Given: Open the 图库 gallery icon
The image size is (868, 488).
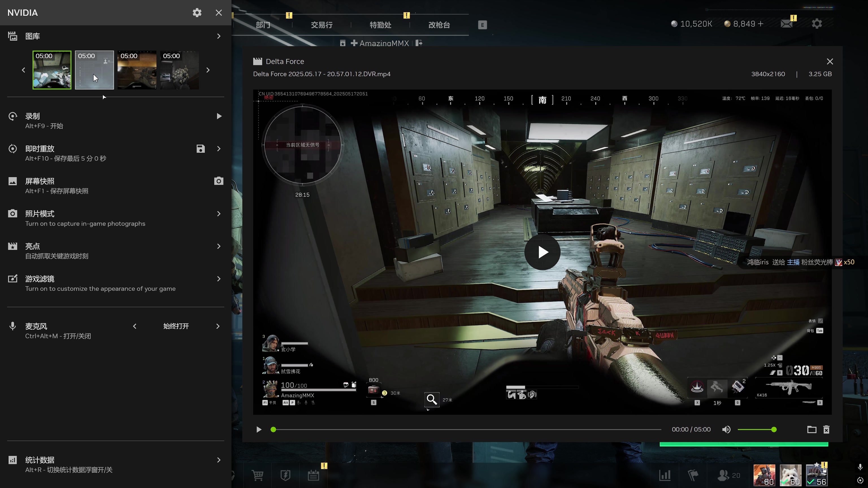Looking at the screenshot, I should coord(13,36).
